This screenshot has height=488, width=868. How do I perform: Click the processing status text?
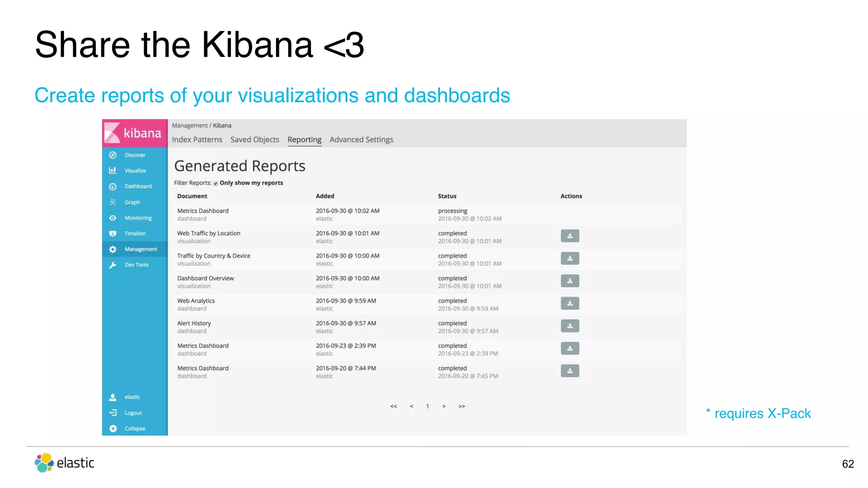pos(453,211)
